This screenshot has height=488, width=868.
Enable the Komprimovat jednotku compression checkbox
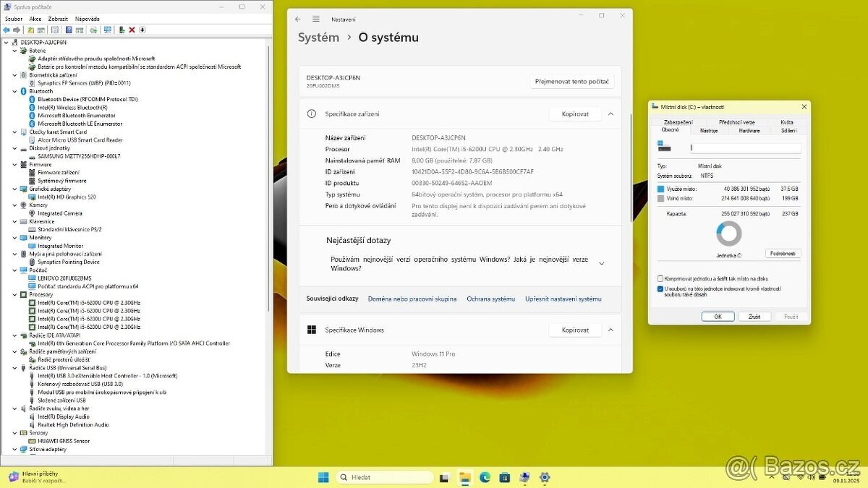660,278
